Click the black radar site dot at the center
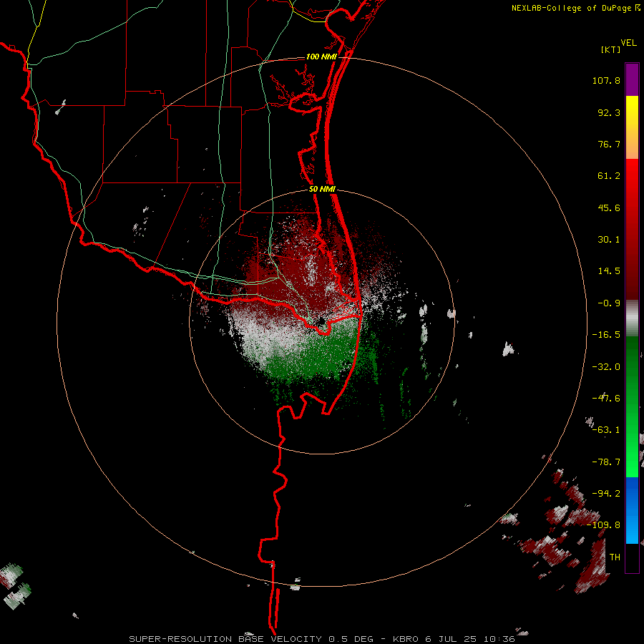This screenshot has width=644, height=644. pos(321,321)
